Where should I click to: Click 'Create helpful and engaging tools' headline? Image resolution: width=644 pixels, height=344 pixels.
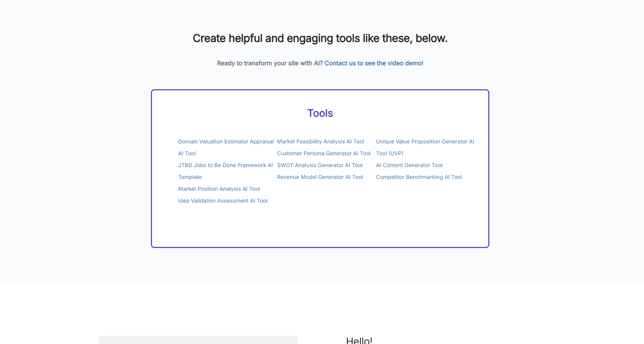coord(320,39)
